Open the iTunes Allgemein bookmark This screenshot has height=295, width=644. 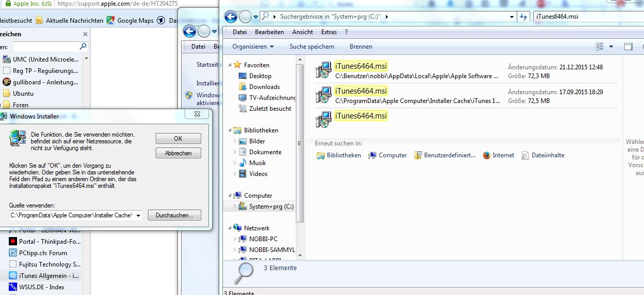(44, 276)
